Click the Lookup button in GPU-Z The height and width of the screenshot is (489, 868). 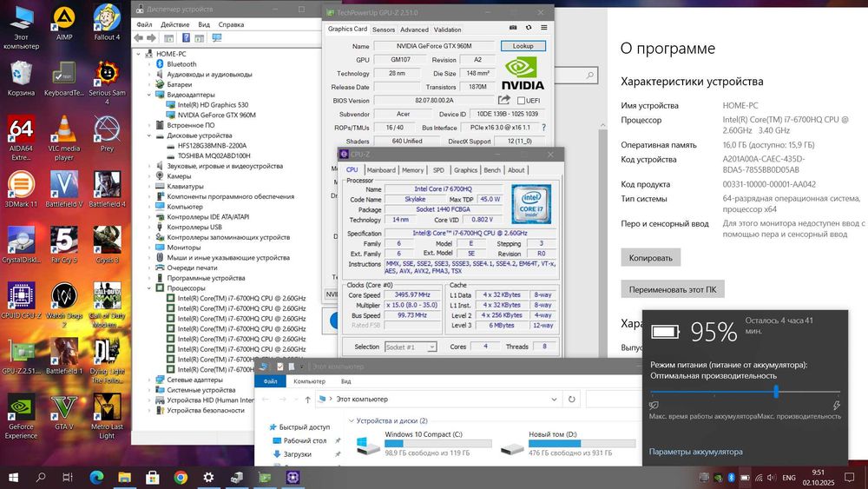tap(523, 46)
